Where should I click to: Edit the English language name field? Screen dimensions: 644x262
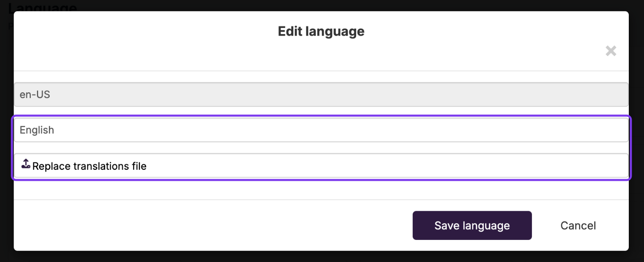[321, 130]
